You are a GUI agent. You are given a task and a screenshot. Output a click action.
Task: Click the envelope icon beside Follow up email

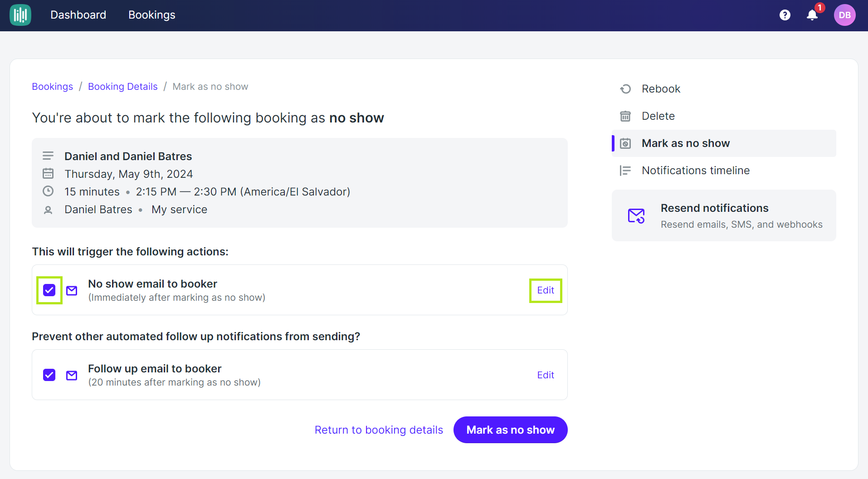(72, 375)
